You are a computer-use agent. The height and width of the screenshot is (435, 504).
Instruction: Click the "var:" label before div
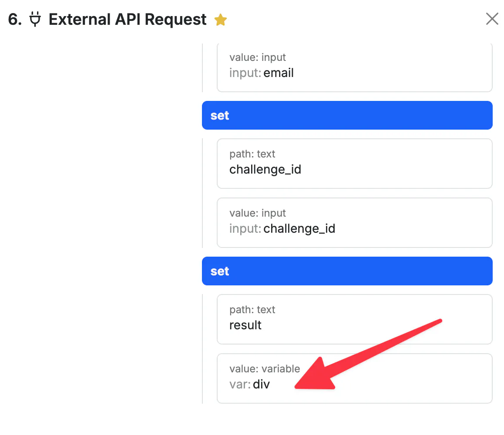pos(240,385)
